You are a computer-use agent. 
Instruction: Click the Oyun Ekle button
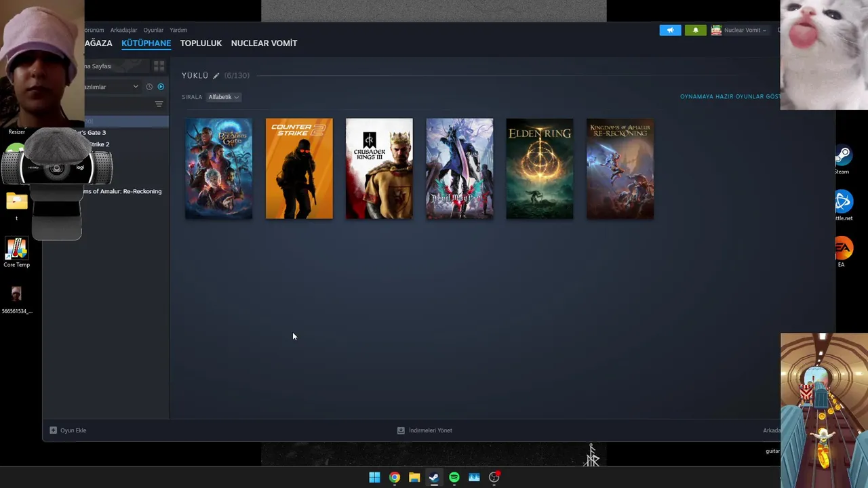(68, 430)
